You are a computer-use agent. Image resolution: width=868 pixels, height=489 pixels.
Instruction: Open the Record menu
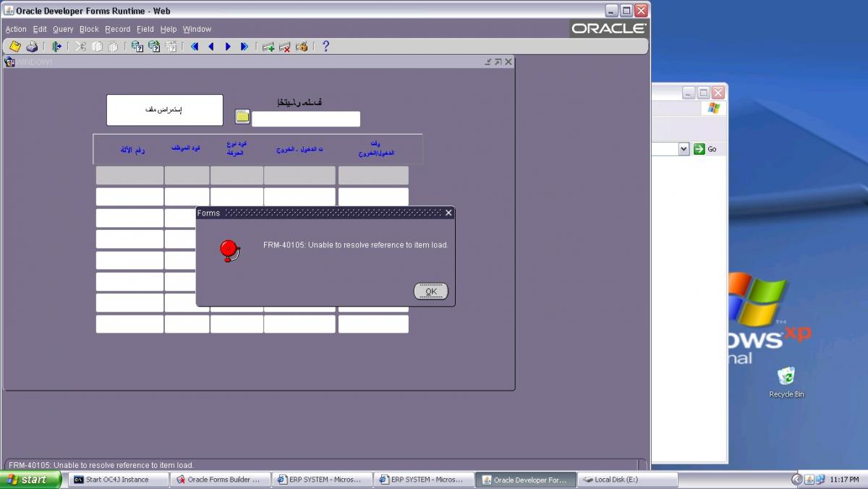coord(117,29)
